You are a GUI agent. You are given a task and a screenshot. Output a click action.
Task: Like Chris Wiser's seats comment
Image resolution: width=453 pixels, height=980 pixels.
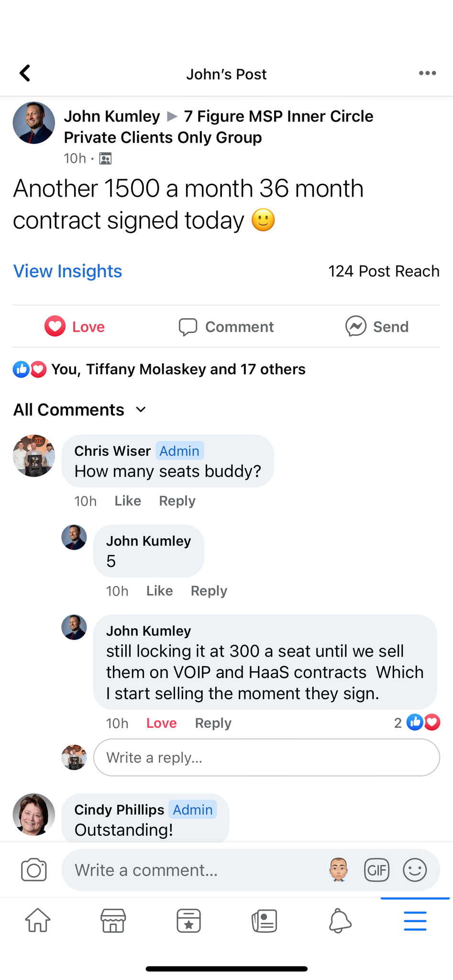[128, 501]
